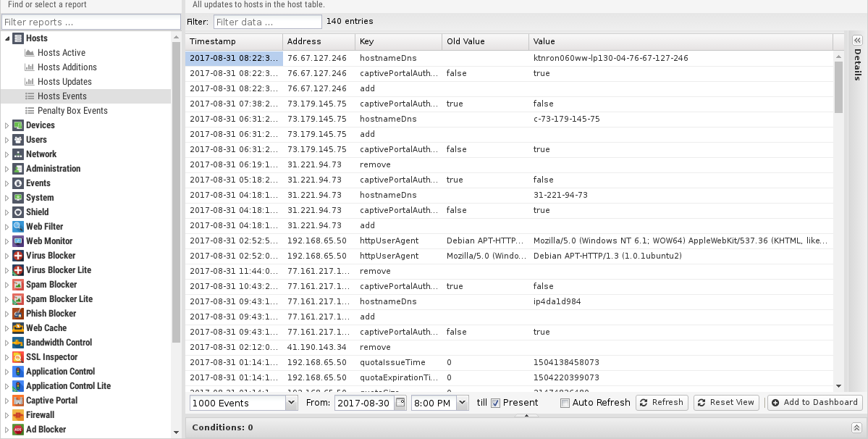Click the Filter data input field
868x439 pixels.
(267, 22)
